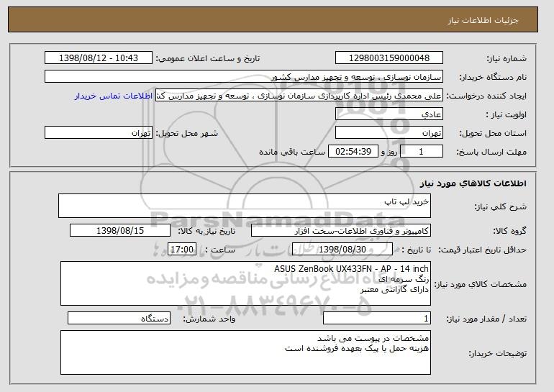This screenshot has height=392, width=554.
Task: Select the اولویت نیاز field showing عادی
Action: (389, 114)
